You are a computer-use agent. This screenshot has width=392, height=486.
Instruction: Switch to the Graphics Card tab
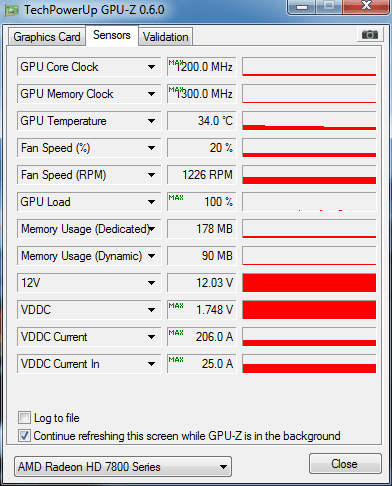point(47,37)
